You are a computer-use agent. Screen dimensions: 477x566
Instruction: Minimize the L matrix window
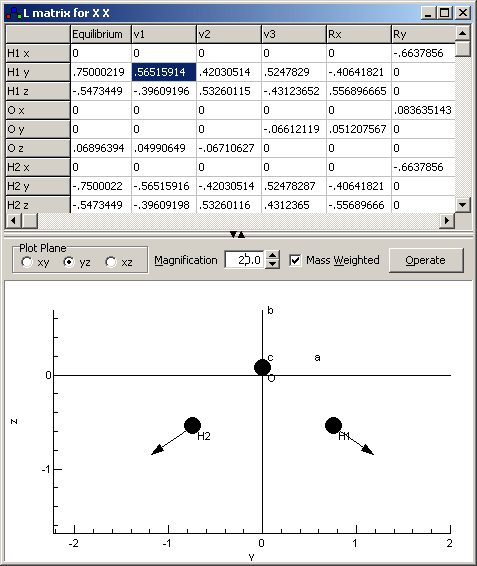pos(429,13)
